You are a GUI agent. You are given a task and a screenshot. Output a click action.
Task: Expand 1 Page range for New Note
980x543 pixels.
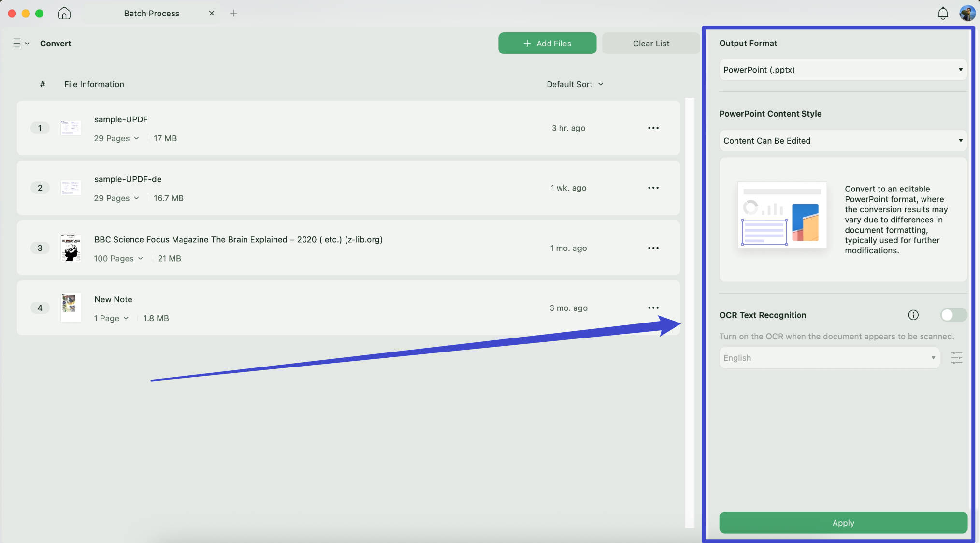[111, 318]
